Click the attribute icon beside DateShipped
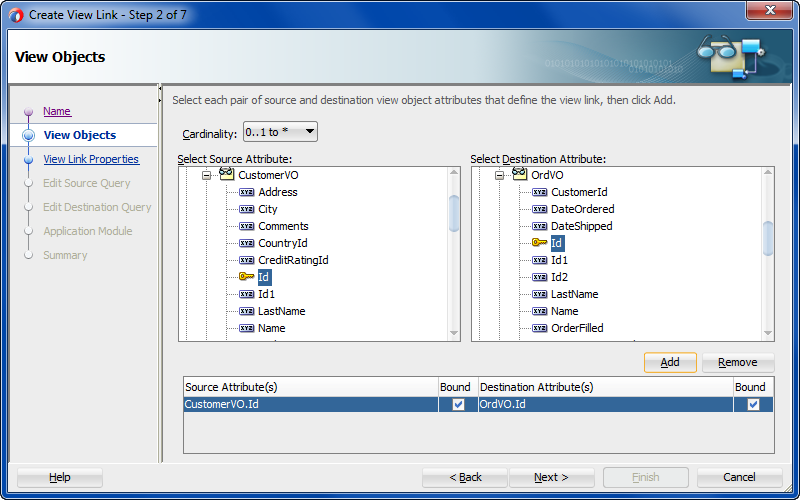This screenshot has height=500, width=800. (x=539, y=226)
